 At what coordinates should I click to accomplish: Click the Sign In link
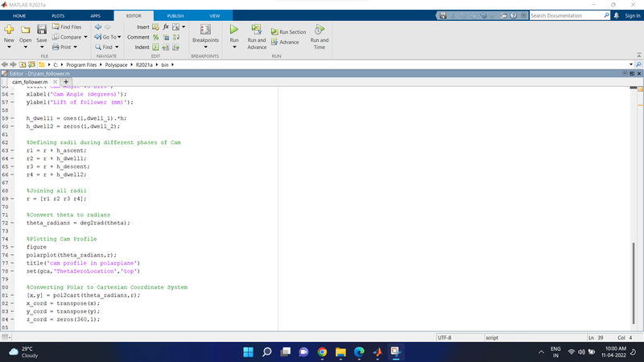pyautogui.click(x=632, y=15)
